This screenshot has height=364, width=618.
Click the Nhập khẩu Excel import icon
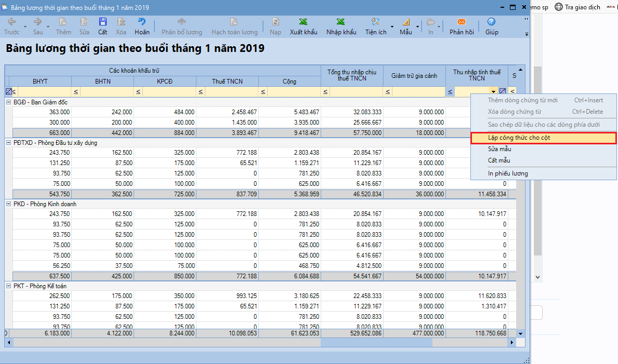341,22
